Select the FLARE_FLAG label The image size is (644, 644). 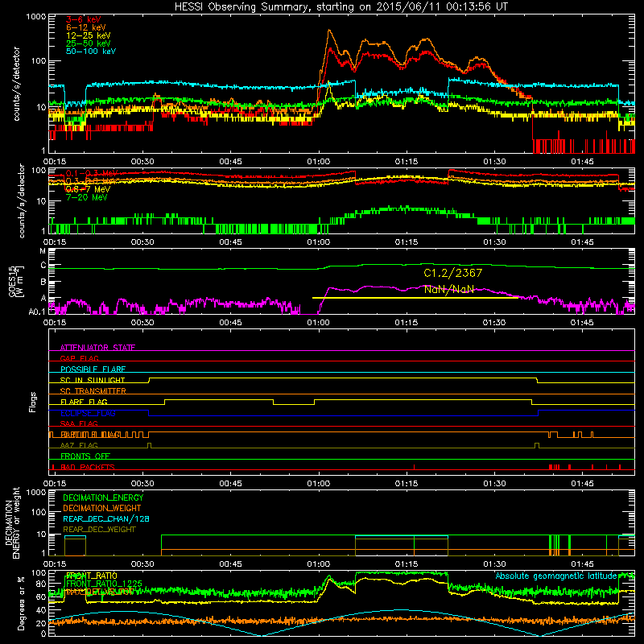pyautogui.click(x=84, y=402)
